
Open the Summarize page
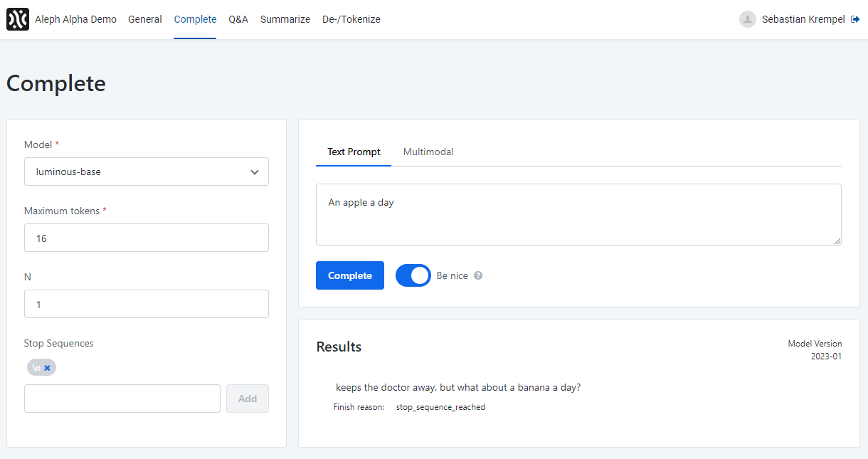285,19
